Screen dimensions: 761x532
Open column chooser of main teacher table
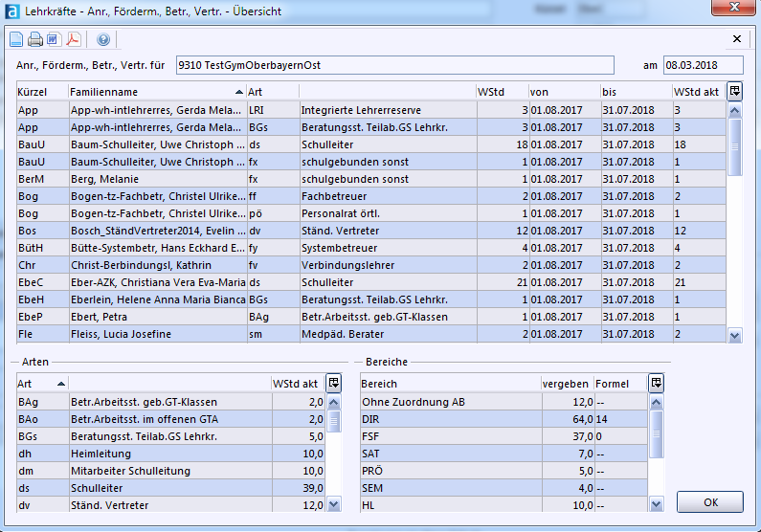pyautogui.click(x=734, y=91)
